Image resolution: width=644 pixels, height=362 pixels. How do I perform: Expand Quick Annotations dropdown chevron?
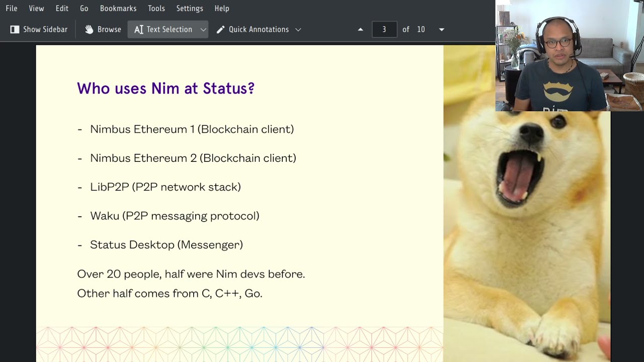point(298,30)
